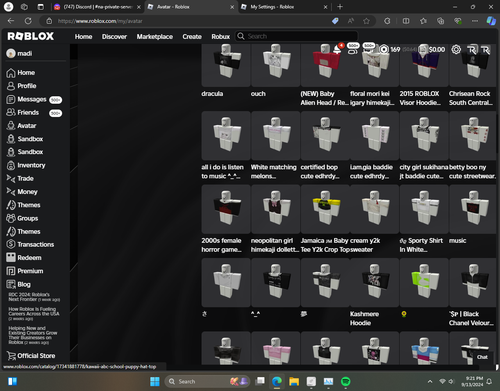Open the Chat button
Image resolution: width=500 pixels, height=391 pixels.
point(482,357)
